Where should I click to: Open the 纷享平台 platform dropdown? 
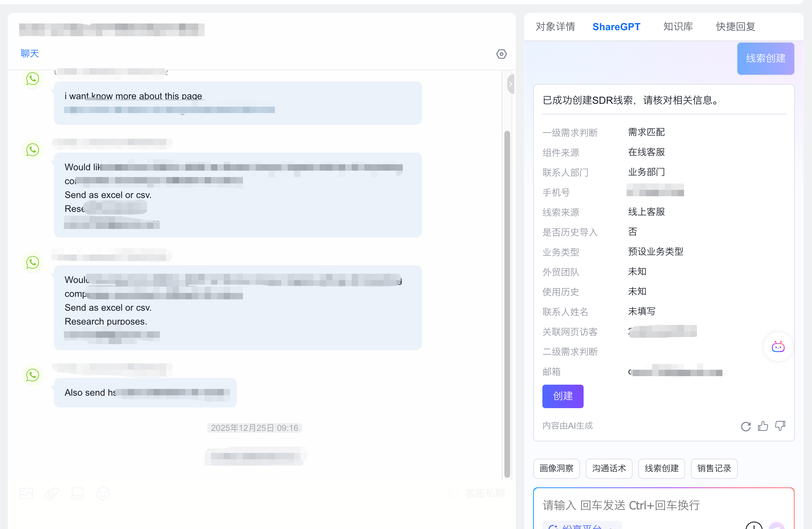click(581, 526)
